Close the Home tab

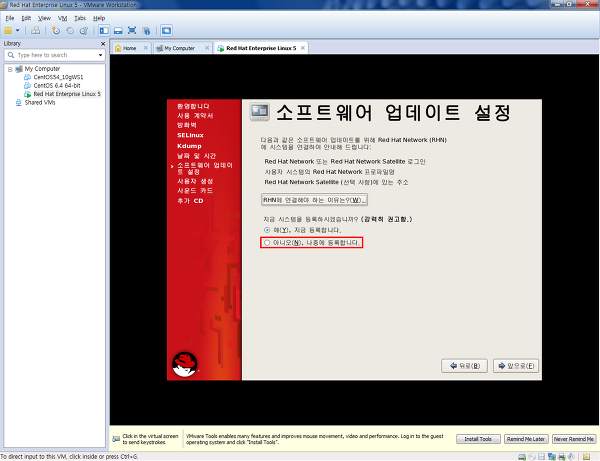click(x=146, y=48)
